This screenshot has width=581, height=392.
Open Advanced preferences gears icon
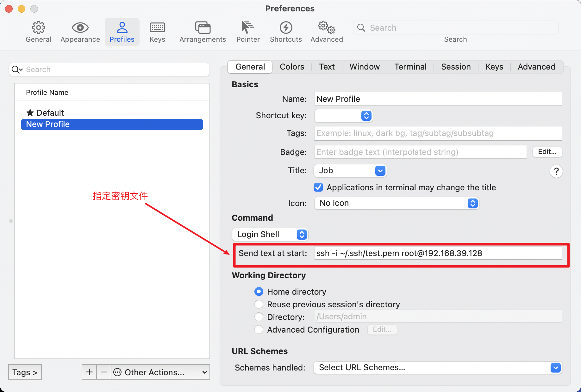point(327,28)
